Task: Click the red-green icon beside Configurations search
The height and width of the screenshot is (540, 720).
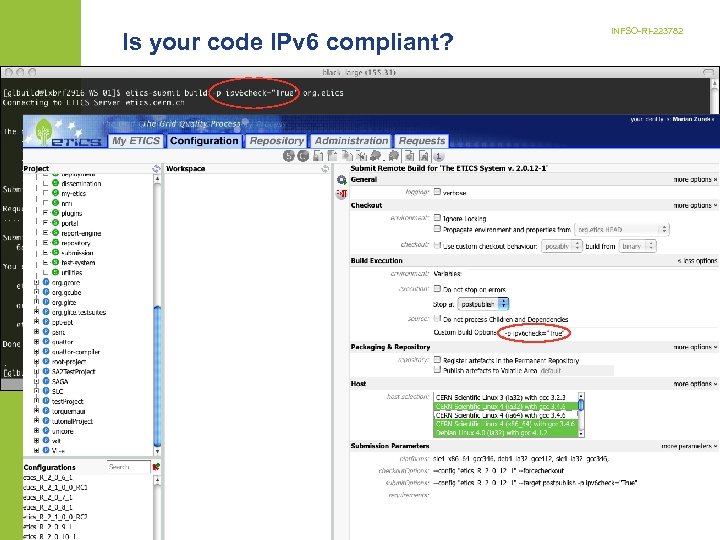Action: coord(156,467)
